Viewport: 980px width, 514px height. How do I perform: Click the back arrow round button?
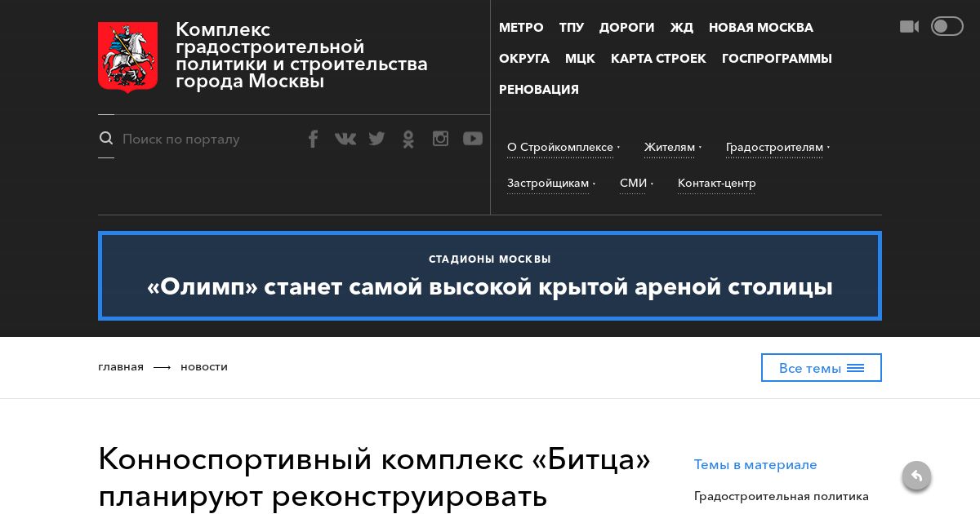916,476
